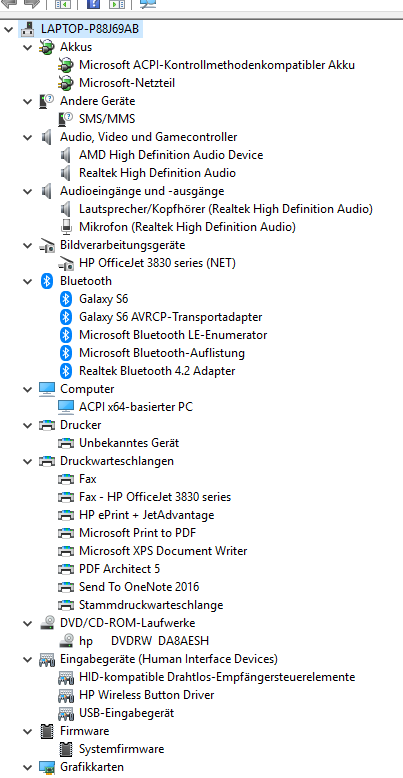The height and width of the screenshot is (778, 403).
Task: Click the Firmware chip category icon
Action: pos(47,731)
